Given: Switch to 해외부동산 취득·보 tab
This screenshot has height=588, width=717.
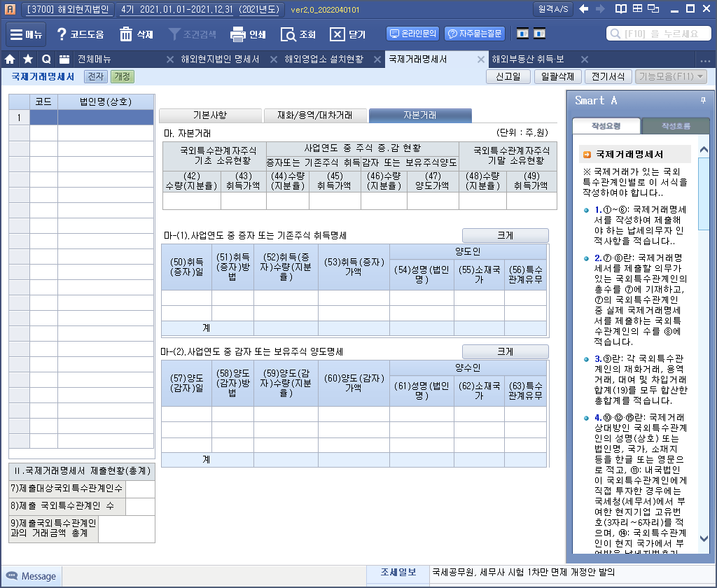Looking at the screenshot, I should point(528,59).
